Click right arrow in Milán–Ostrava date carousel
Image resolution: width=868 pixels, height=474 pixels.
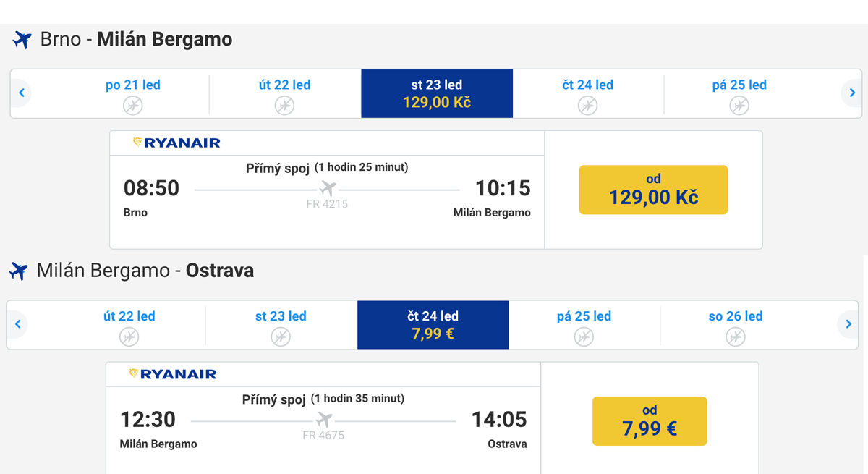(848, 324)
